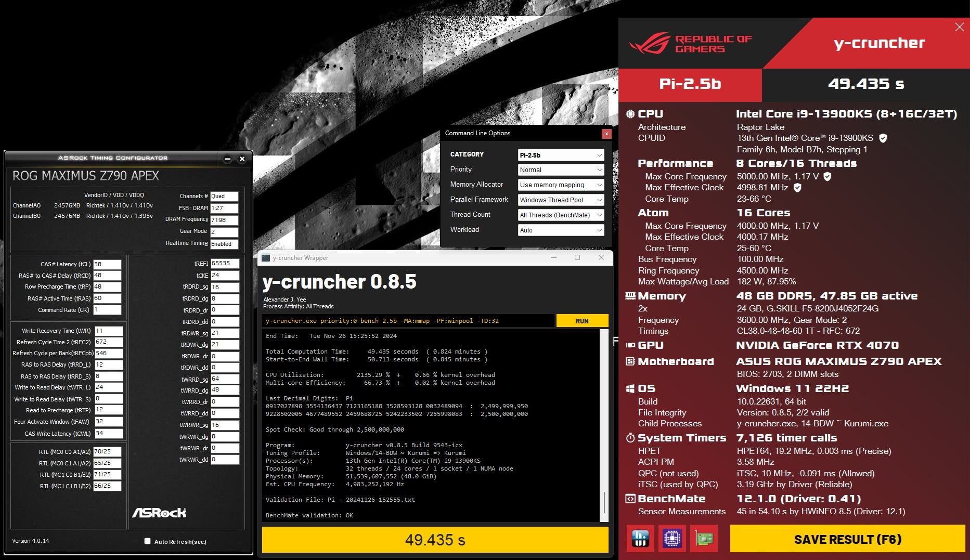Click 'Spot Check: Good through 2,500,000,000' line
The image size is (970, 560).
coord(335,429)
